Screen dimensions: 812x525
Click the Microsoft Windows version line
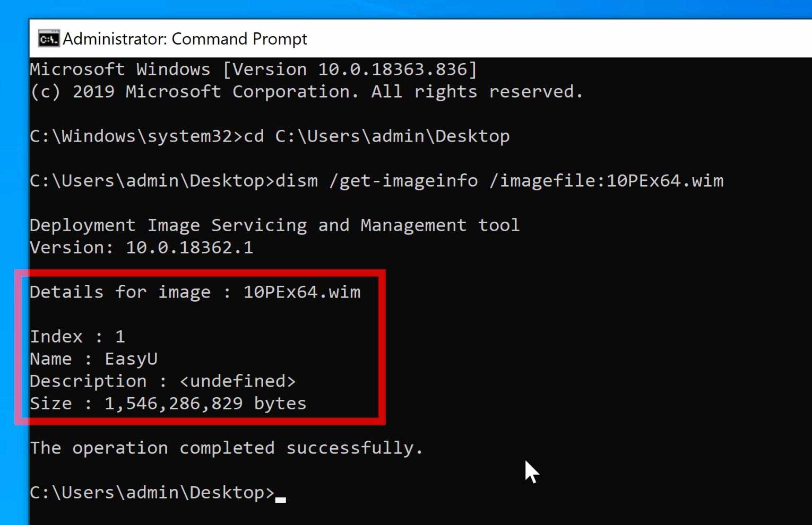253,69
